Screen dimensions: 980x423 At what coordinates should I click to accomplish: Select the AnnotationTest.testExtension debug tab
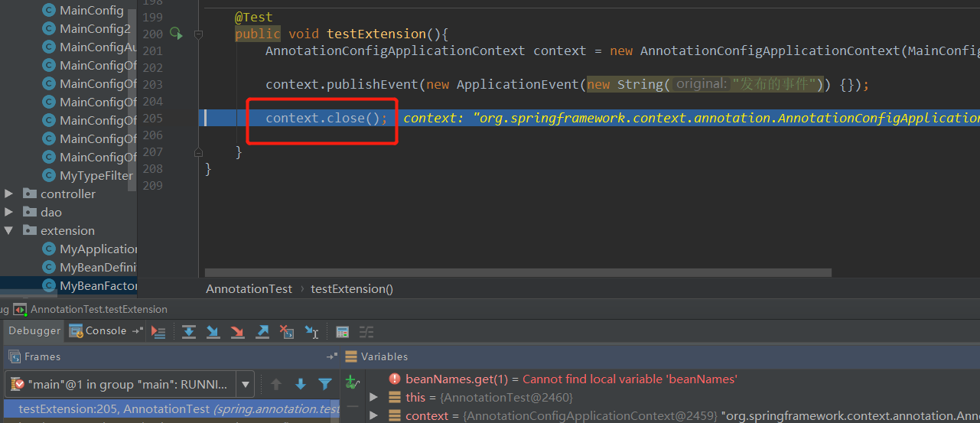pos(99,310)
